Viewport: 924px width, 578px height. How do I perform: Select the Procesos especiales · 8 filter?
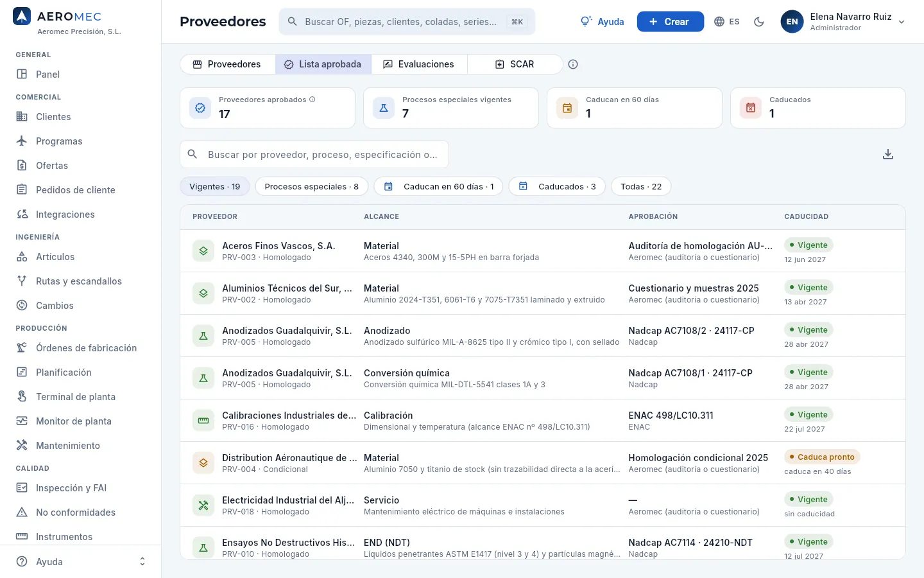tap(311, 187)
